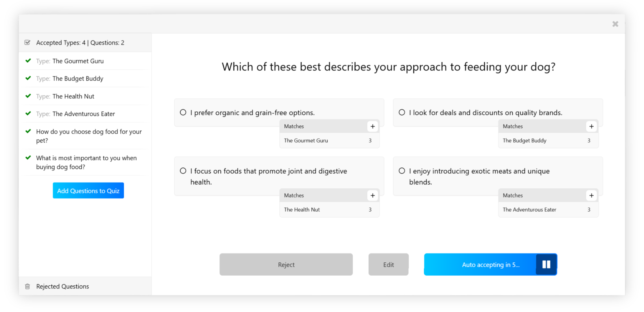Reject the current question
This screenshot has height=312, width=644.
[x=286, y=264]
